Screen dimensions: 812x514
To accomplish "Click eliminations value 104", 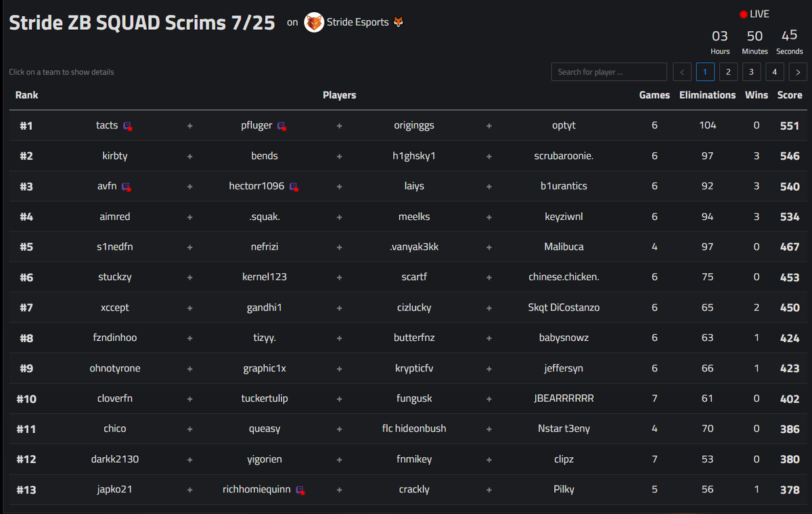I will coord(707,126).
